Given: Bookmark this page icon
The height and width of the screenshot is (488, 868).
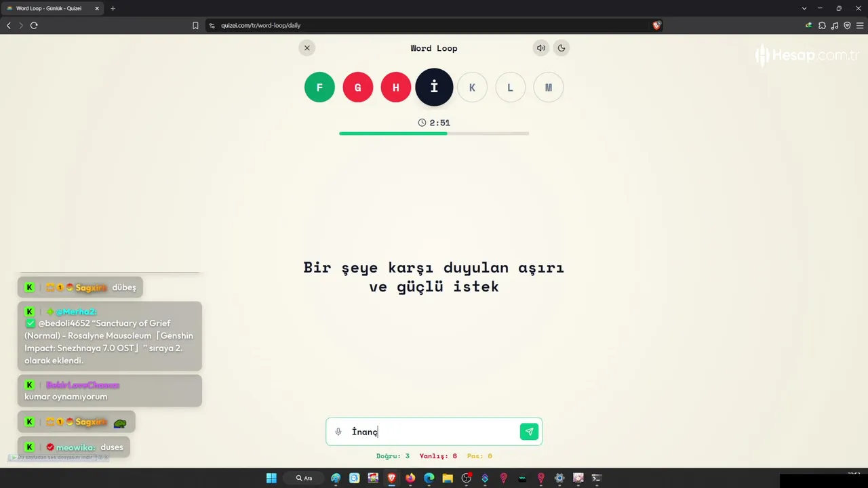Looking at the screenshot, I should [x=195, y=25].
